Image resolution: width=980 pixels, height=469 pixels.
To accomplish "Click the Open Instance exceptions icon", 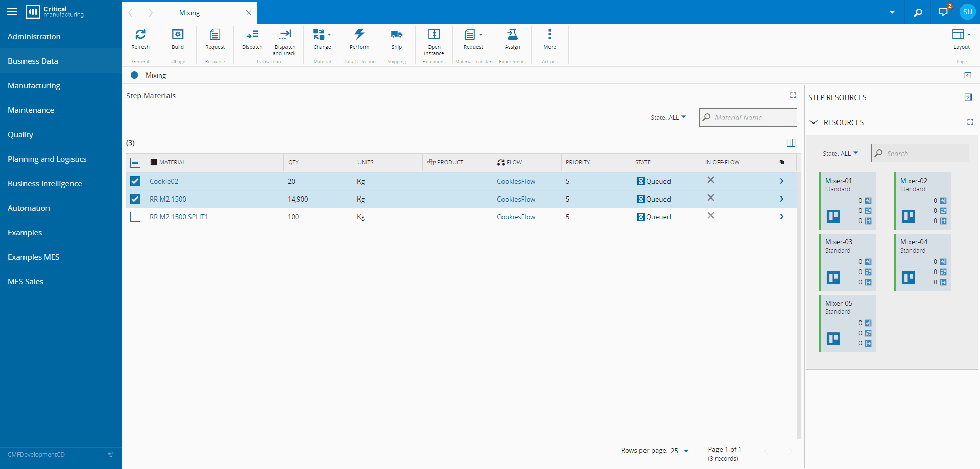I will click(434, 35).
